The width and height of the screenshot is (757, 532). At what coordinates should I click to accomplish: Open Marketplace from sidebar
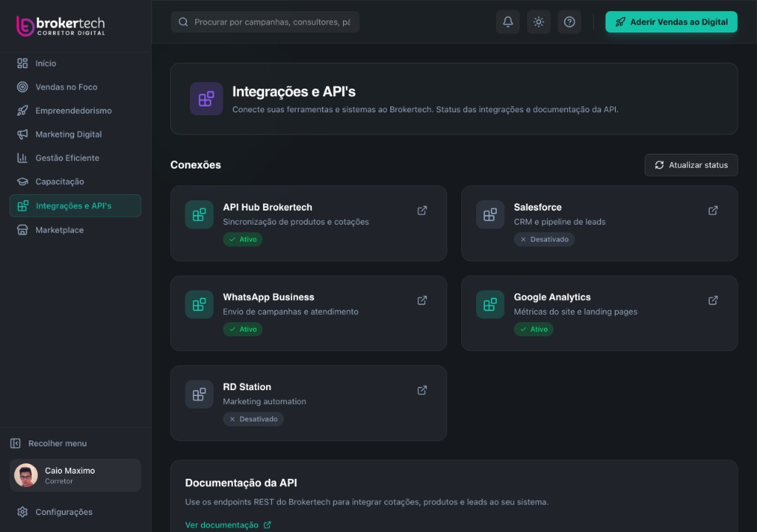tap(75, 230)
